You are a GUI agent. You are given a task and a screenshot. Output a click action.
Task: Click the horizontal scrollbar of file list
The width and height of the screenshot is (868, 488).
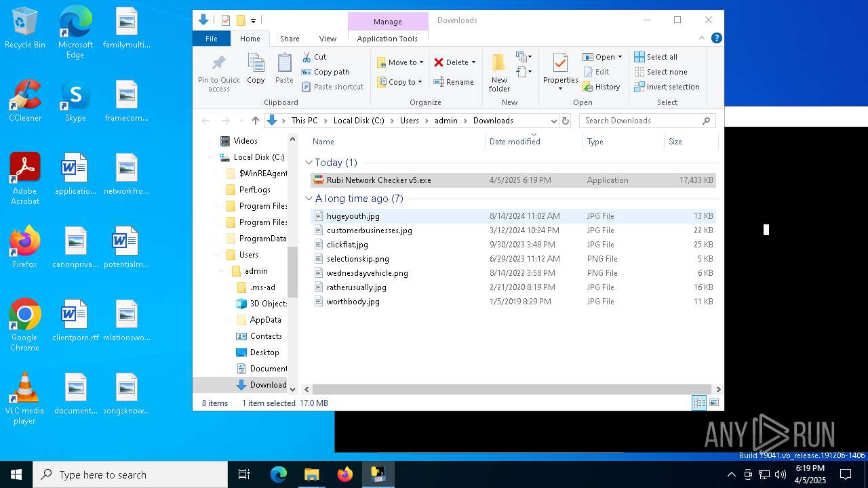tap(513, 389)
